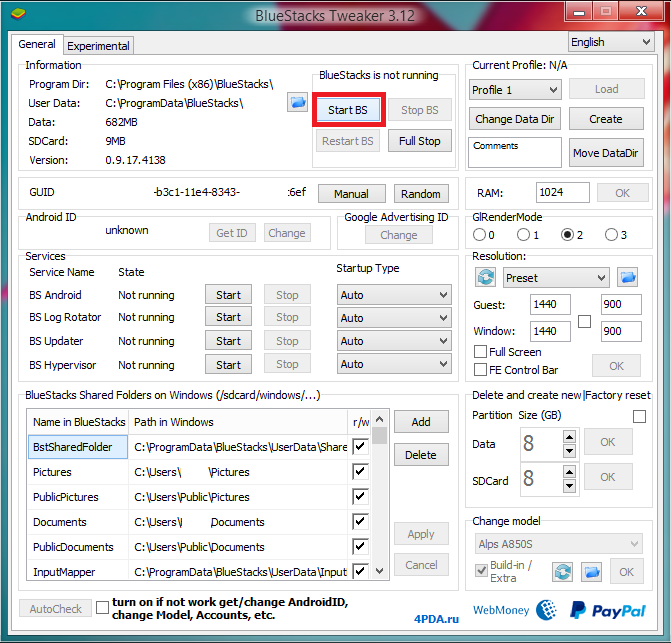
Task: Toggle the AutoCheck workaround checkbox
Action: click(x=102, y=607)
